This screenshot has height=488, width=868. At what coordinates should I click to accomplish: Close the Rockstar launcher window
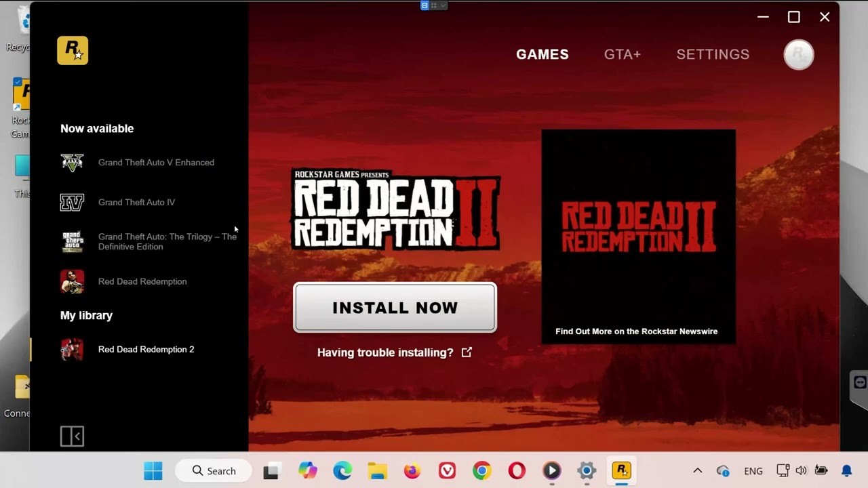[x=825, y=17]
